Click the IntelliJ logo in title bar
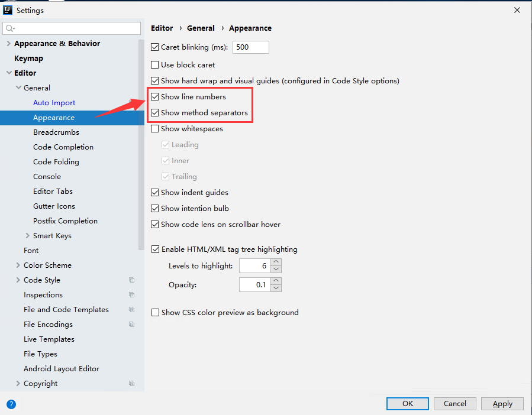 coord(8,10)
